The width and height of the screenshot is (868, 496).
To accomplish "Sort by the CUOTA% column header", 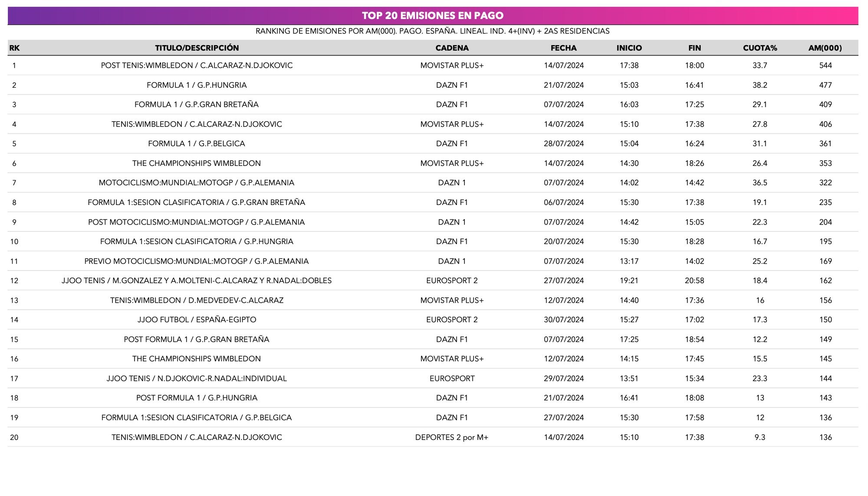I will pos(759,48).
